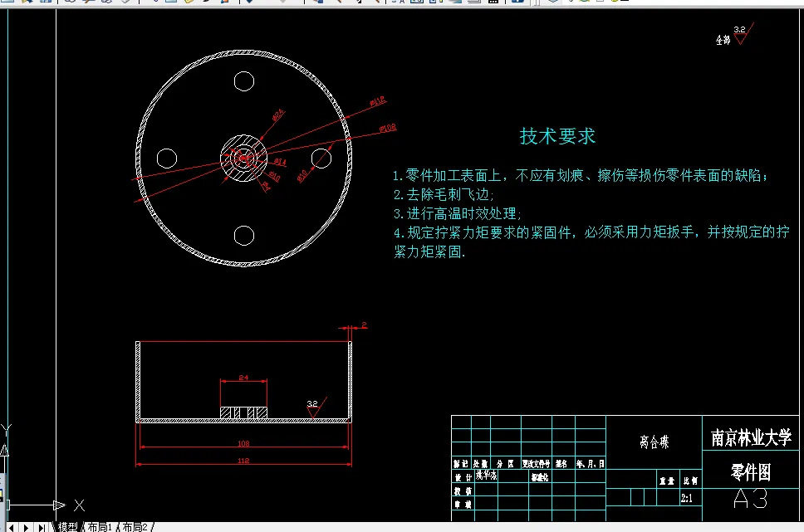This screenshot has width=804, height=532.
Task: Click the Plot/Print toolbar icon
Action: point(70,3)
